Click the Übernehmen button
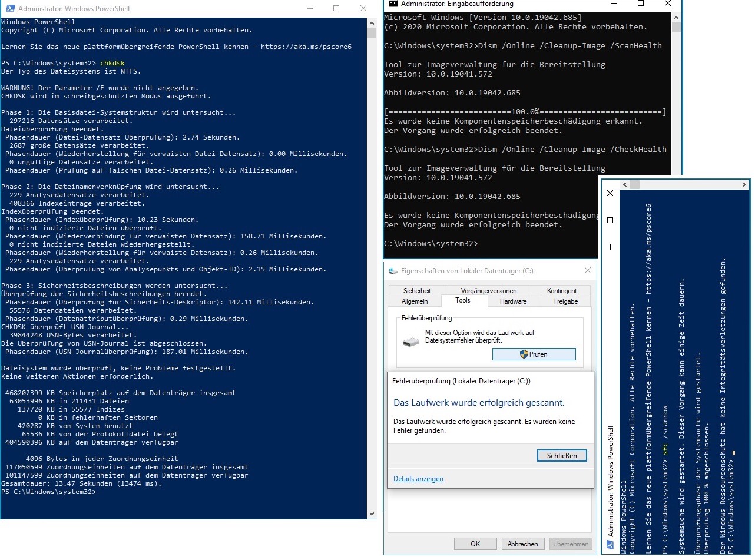Image resolution: width=755 pixels, height=560 pixels. point(571,544)
